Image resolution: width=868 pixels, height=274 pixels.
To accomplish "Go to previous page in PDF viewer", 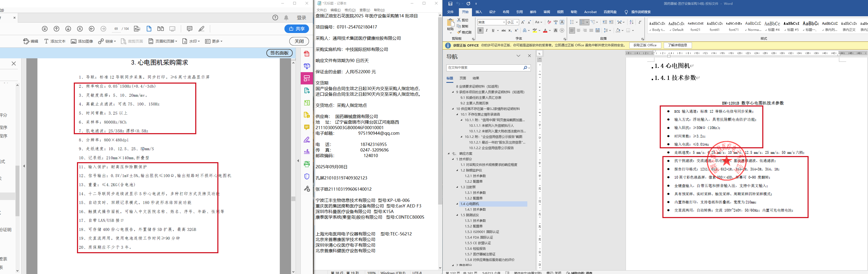I will tap(57, 29).
